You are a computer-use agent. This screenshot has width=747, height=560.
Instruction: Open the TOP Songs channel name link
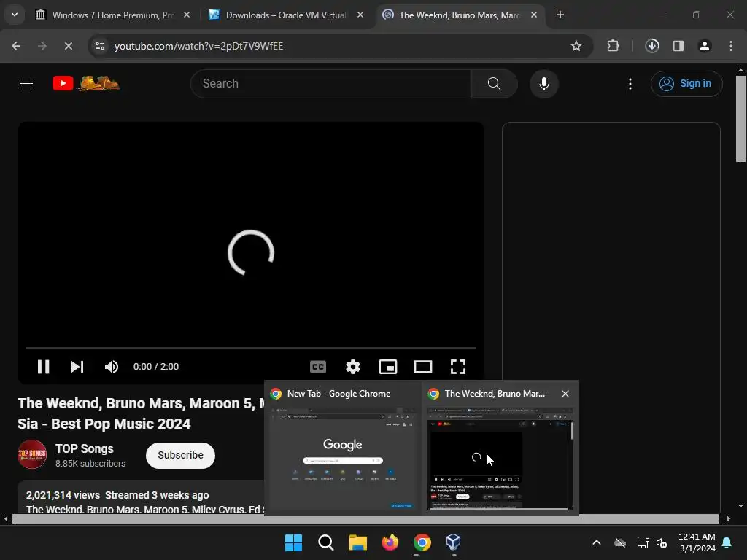pyautogui.click(x=85, y=448)
